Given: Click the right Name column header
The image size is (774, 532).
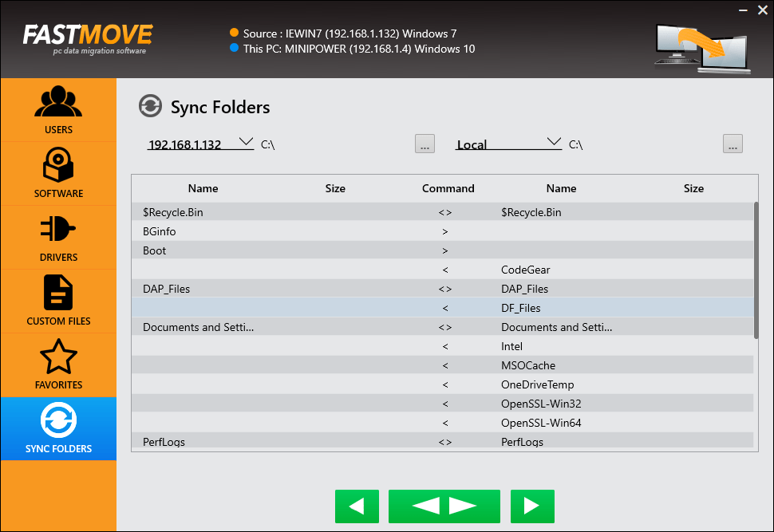Looking at the screenshot, I should [x=561, y=188].
